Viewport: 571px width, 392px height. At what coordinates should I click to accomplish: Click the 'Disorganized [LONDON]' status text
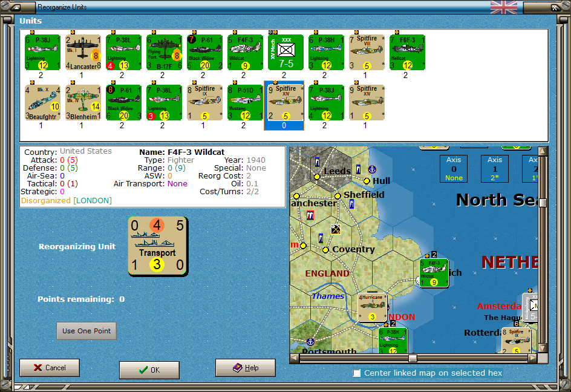[x=67, y=201]
